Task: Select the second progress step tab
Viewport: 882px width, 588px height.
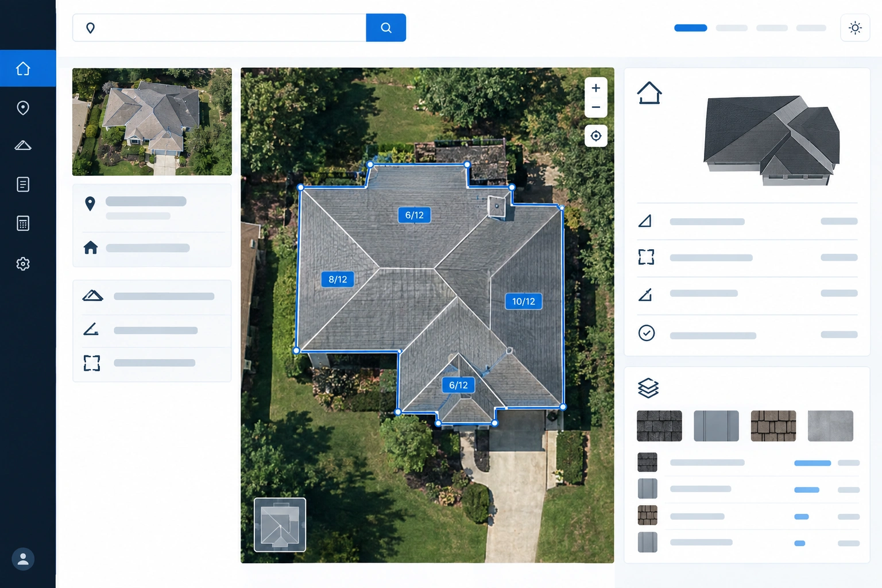Action: point(732,28)
